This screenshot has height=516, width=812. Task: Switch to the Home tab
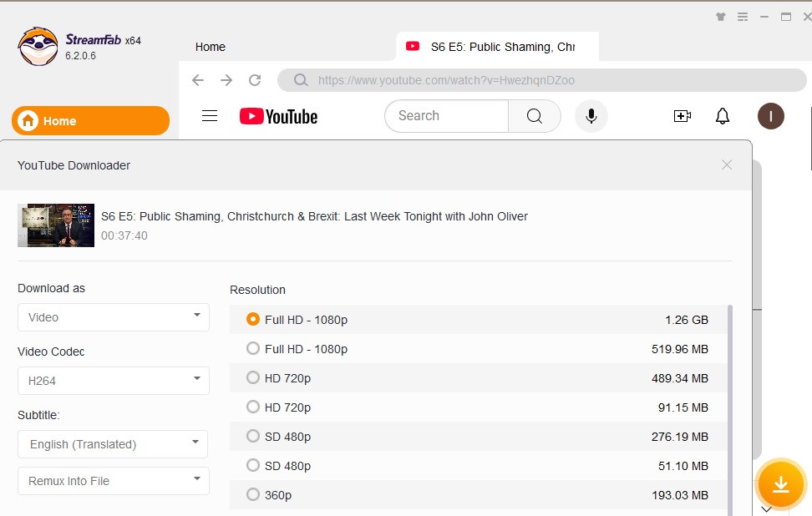pyautogui.click(x=211, y=47)
